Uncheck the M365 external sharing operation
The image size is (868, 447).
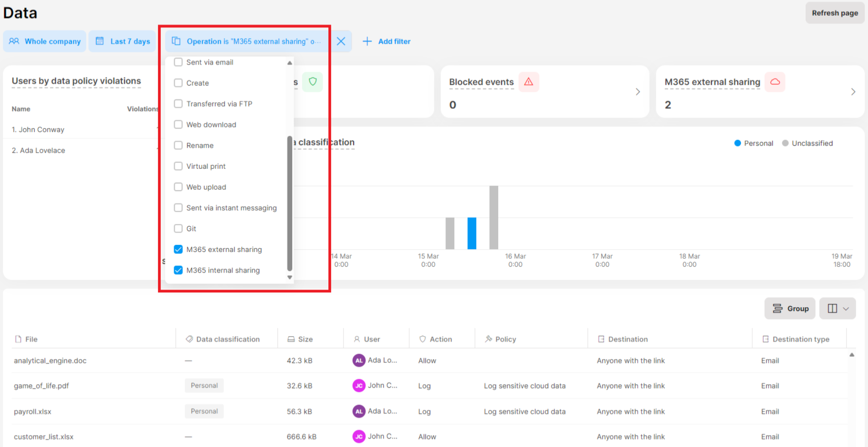tap(178, 249)
